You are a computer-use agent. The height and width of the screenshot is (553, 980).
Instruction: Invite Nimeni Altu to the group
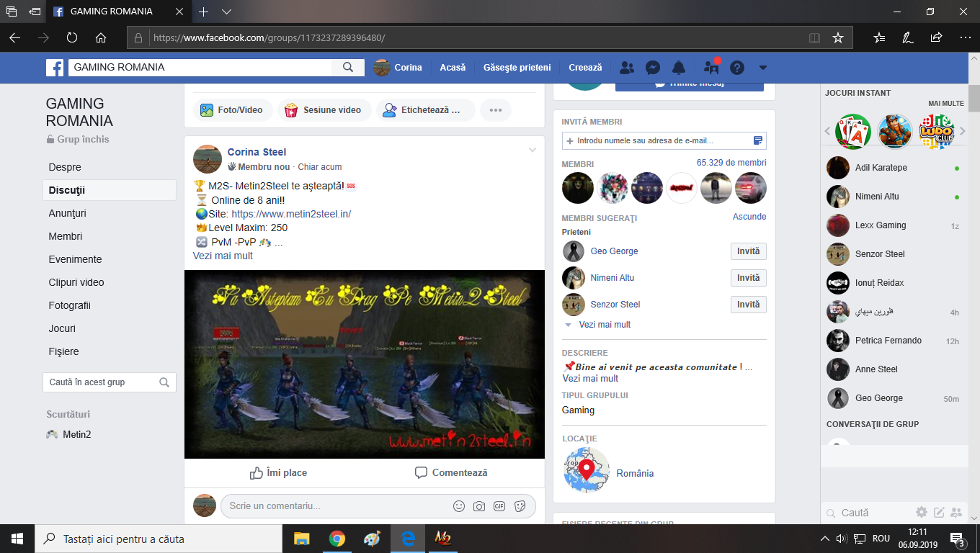[749, 278]
